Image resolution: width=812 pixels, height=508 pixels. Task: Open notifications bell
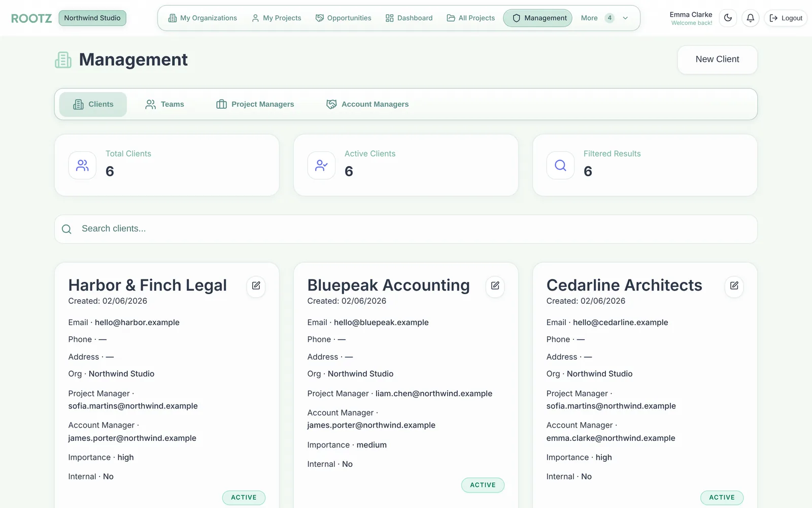[750, 18]
